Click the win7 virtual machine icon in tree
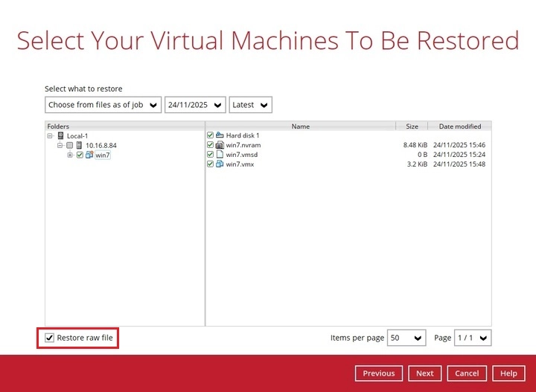 89,155
